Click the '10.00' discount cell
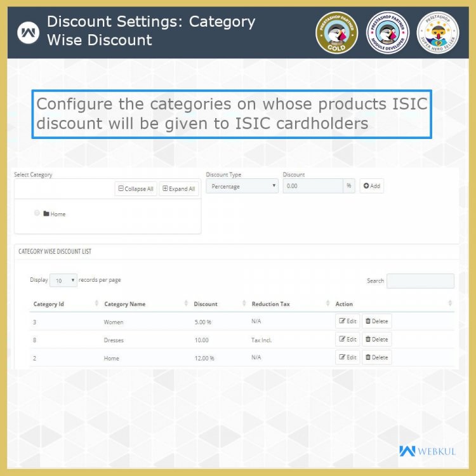The width and height of the screenshot is (476, 476). tap(202, 340)
